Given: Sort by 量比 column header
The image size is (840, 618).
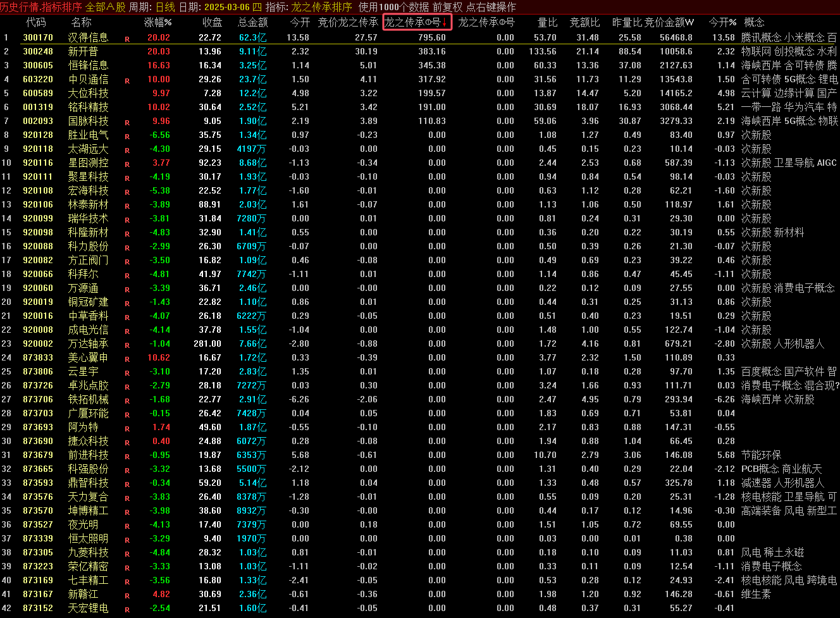Looking at the screenshot, I should [x=547, y=22].
